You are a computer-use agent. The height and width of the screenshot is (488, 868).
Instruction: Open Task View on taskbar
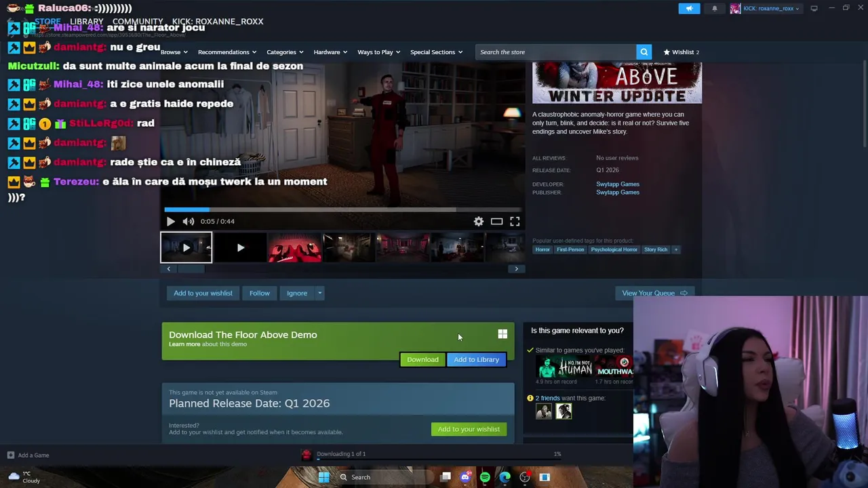tap(446, 477)
